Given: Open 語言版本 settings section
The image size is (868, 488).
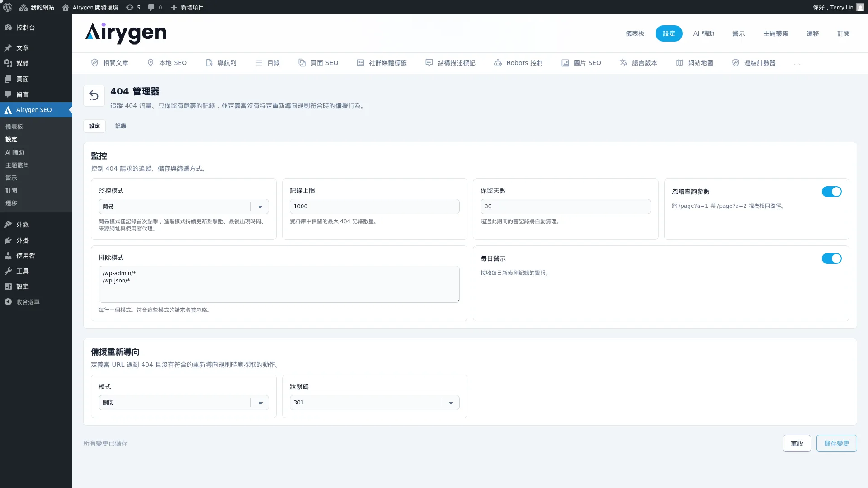Looking at the screenshot, I should pyautogui.click(x=638, y=63).
